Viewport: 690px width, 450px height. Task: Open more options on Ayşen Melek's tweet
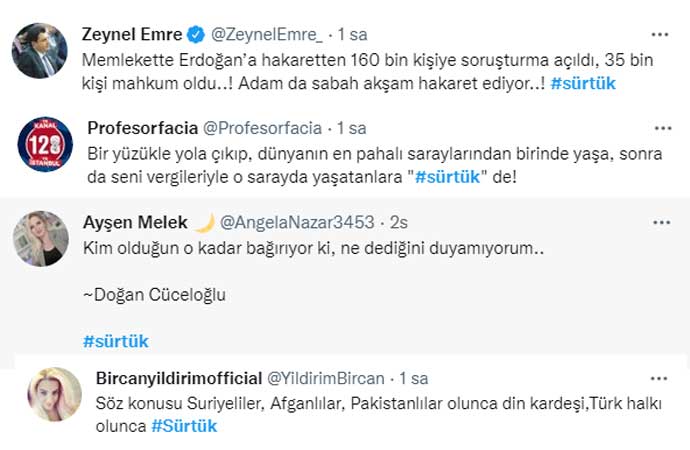pos(660,221)
